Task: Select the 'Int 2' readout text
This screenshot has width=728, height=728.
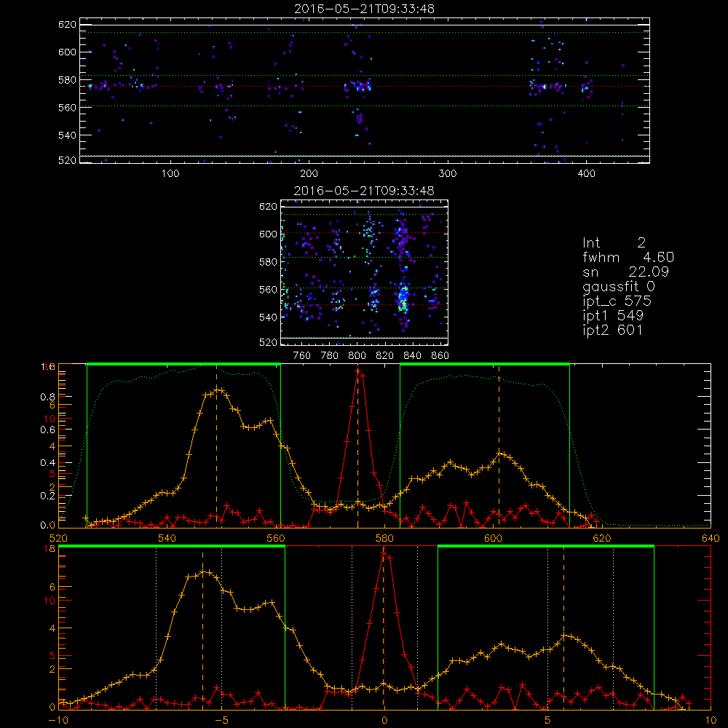Action: tap(614, 243)
